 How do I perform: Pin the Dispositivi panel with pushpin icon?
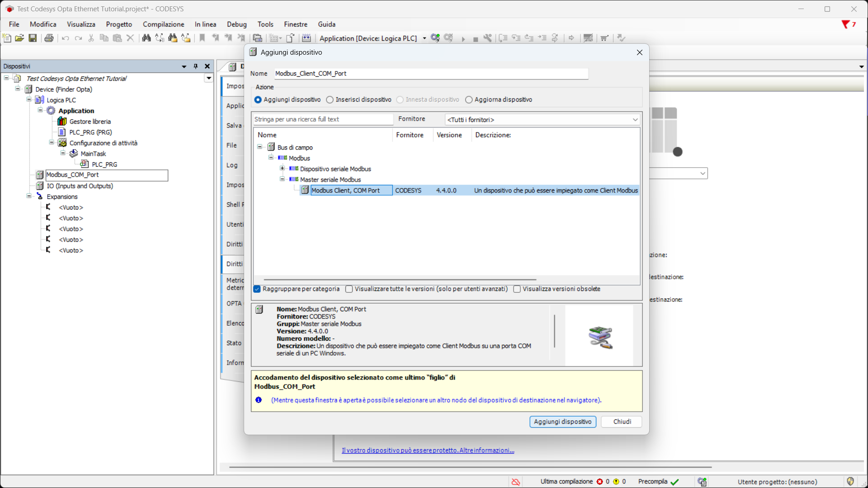click(x=196, y=66)
